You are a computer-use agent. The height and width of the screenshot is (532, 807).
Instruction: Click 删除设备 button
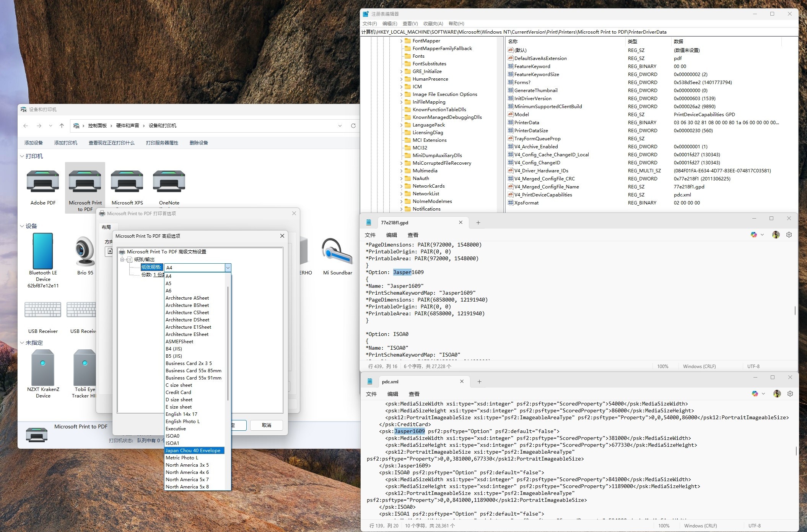click(x=199, y=143)
